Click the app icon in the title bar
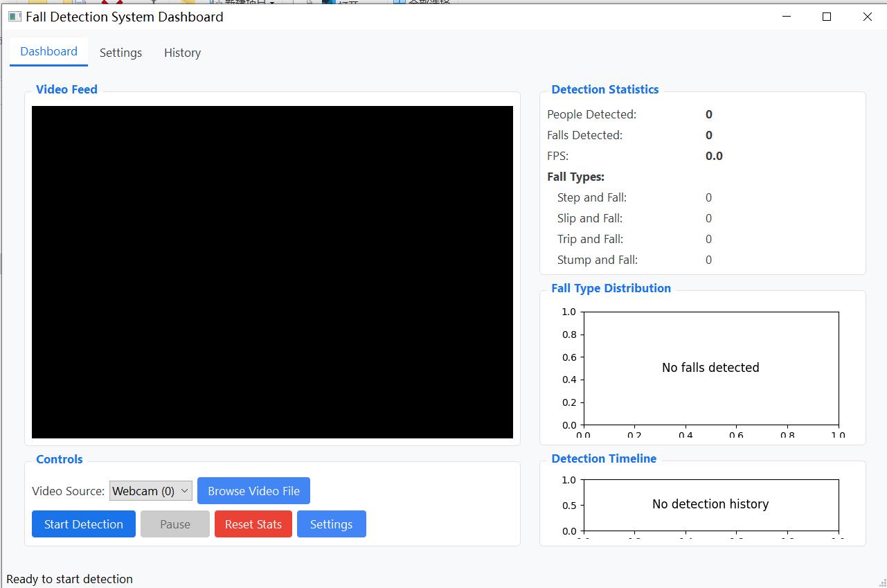The height and width of the screenshot is (588, 887). [15, 17]
